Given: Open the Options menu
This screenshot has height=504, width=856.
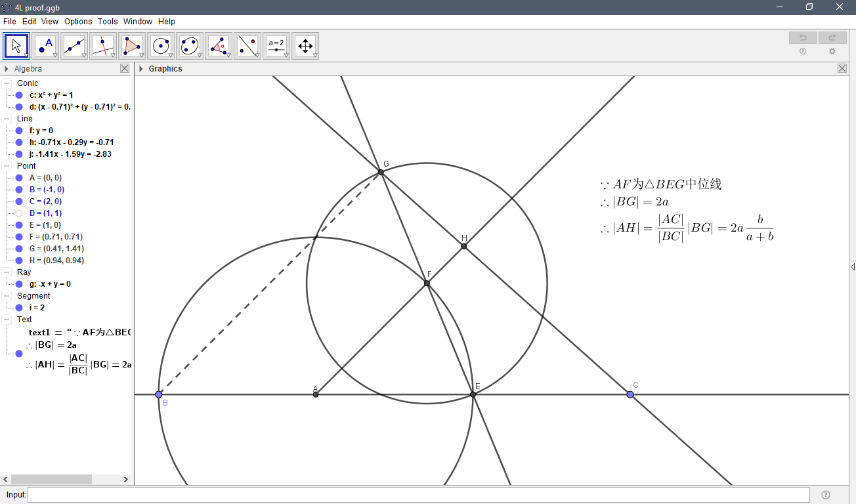Looking at the screenshot, I should click(x=78, y=21).
